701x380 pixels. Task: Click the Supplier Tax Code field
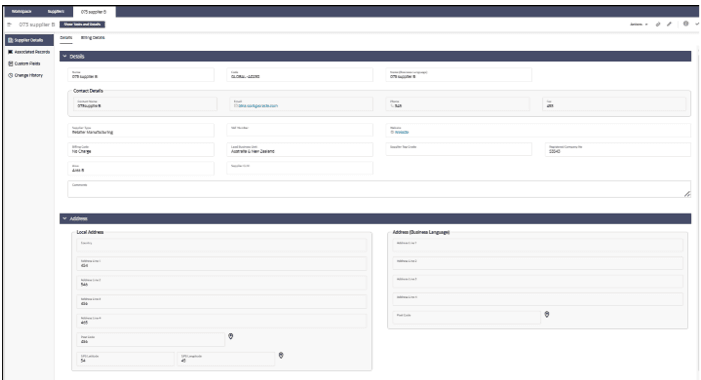[x=459, y=149]
